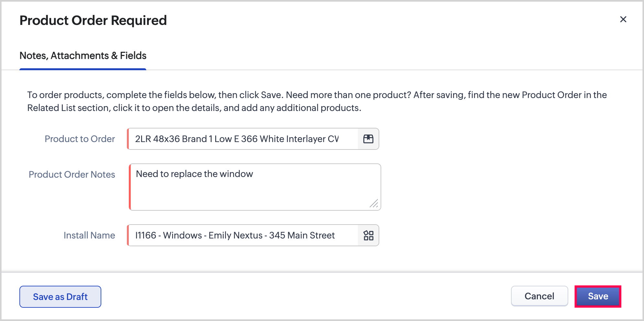644x321 pixels.
Task: Switch to Notes, Attachments & Fields tab
Action: point(83,56)
